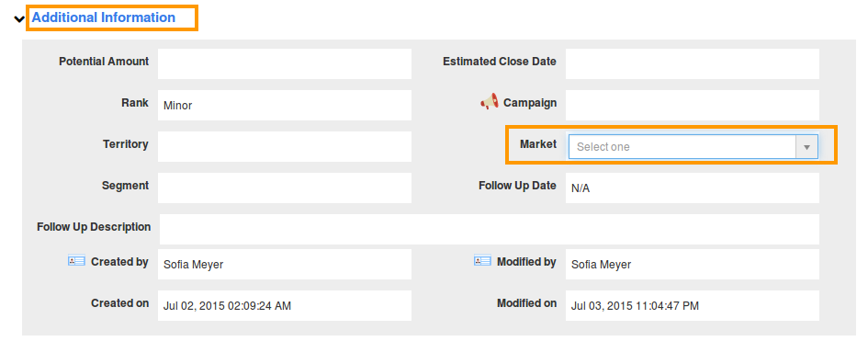Click the Follow Up Date N/A field
868x364 pixels.
pos(692,188)
